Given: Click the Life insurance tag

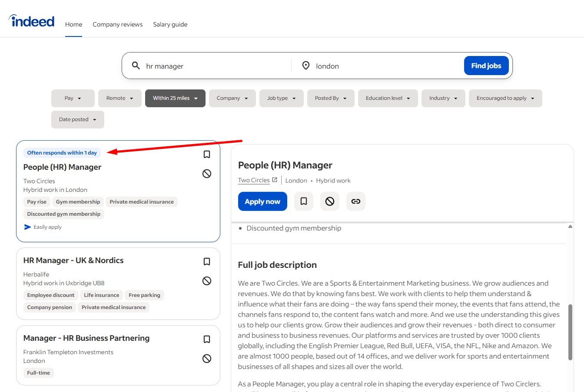Looking at the screenshot, I should coord(101,295).
